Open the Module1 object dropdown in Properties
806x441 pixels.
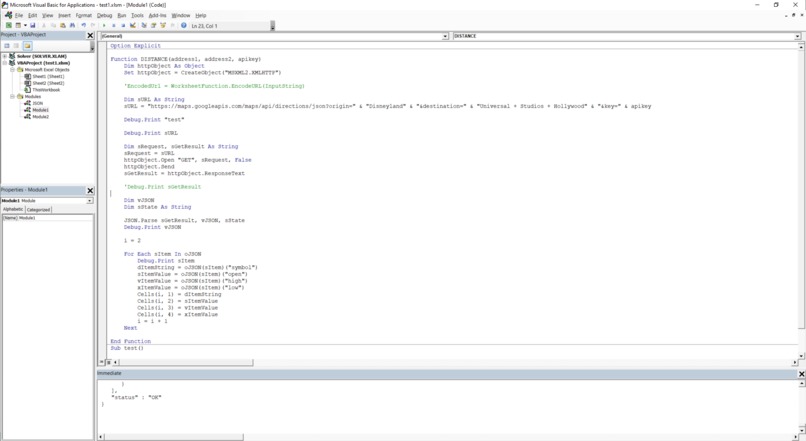click(90, 200)
